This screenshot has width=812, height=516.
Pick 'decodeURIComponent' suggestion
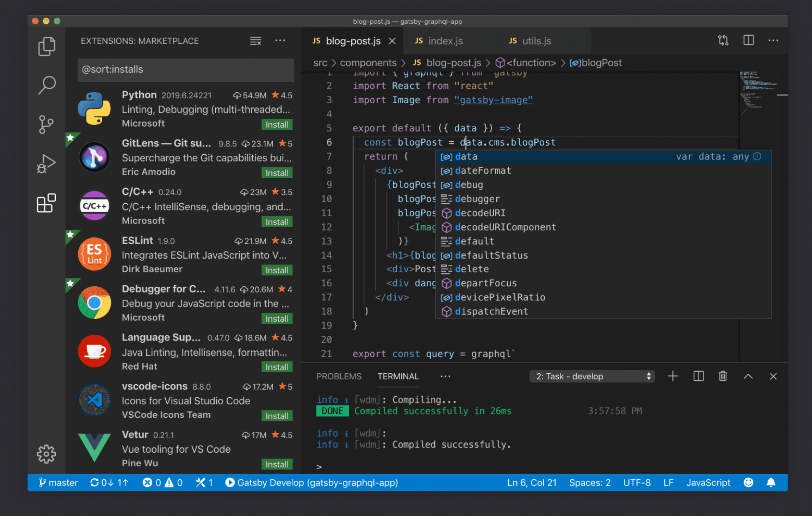(603, 227)
